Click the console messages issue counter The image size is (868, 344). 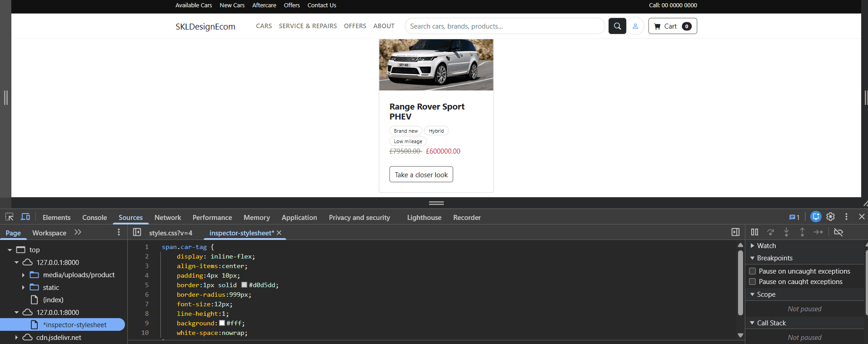[794, 217]
